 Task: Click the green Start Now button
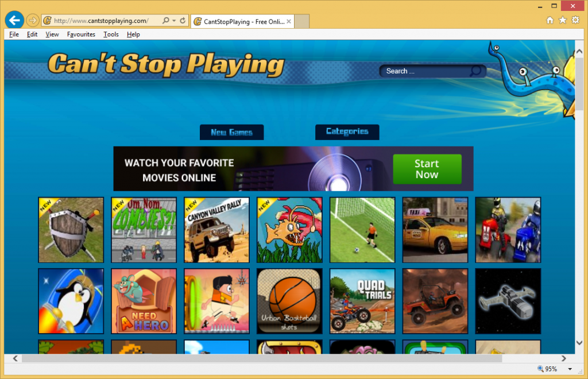pyautogui.click(x=427, y=169)
